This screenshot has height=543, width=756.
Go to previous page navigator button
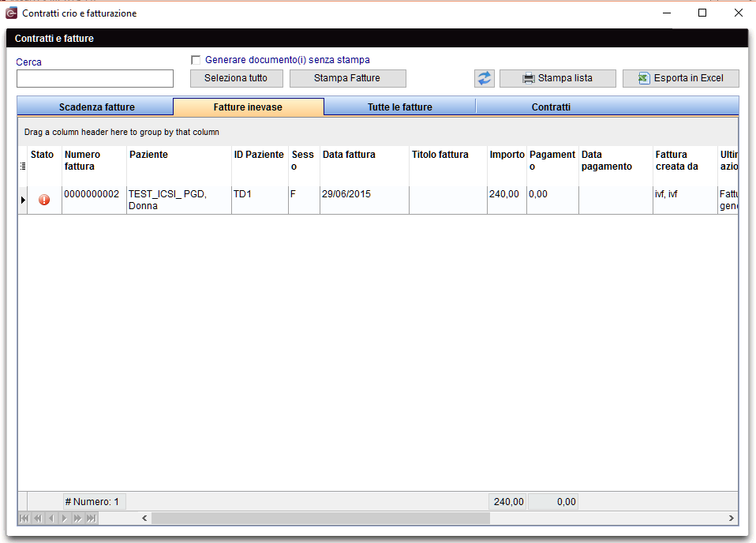tap(38, 519)
